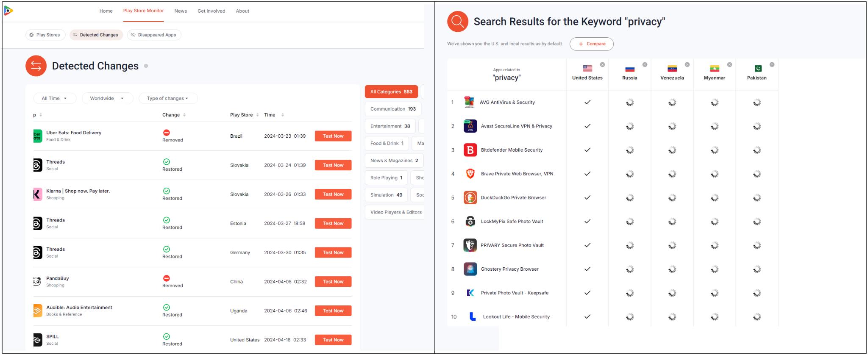Click the Lookout Life app icon

(473, 316)
